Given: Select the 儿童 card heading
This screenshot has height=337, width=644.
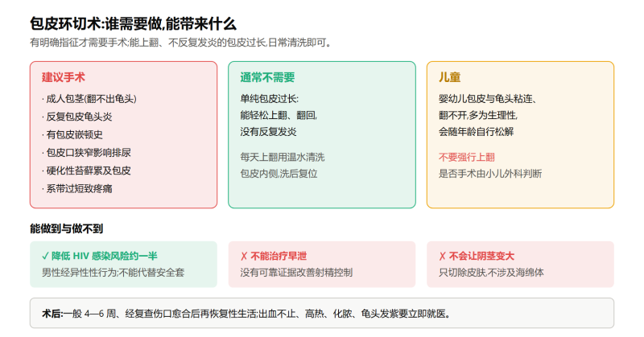Looking at the screenshot, I should click(x=449, y=77).
